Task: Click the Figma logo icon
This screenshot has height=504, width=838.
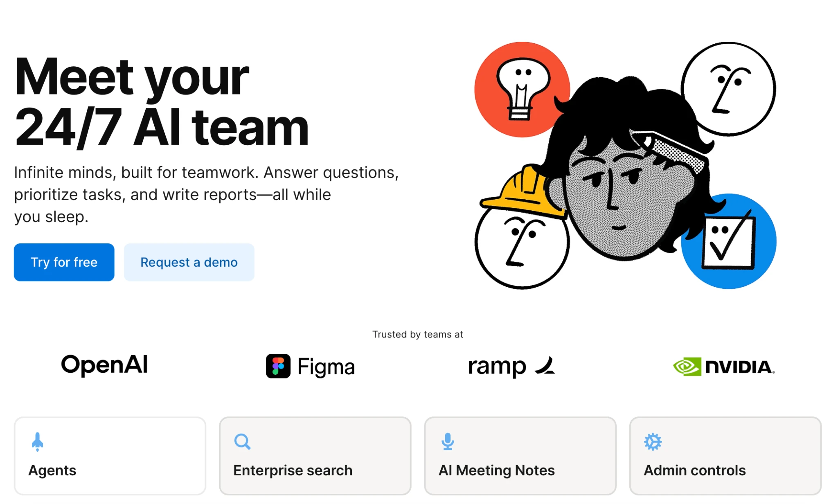Action: [278, 366]
